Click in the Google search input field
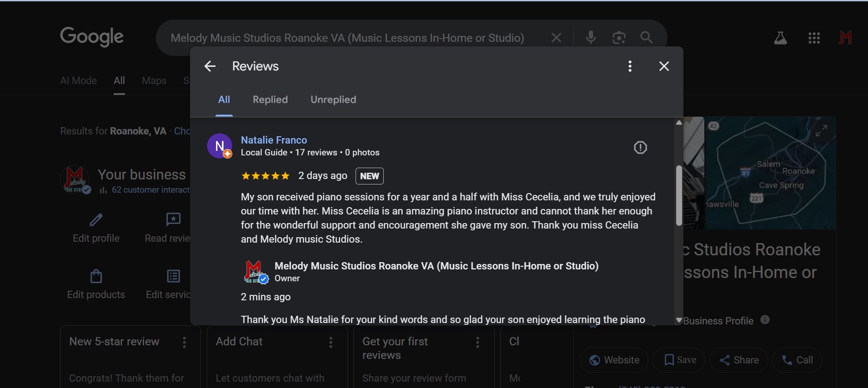This screenshot has height=388, width=868. [347, 38]
